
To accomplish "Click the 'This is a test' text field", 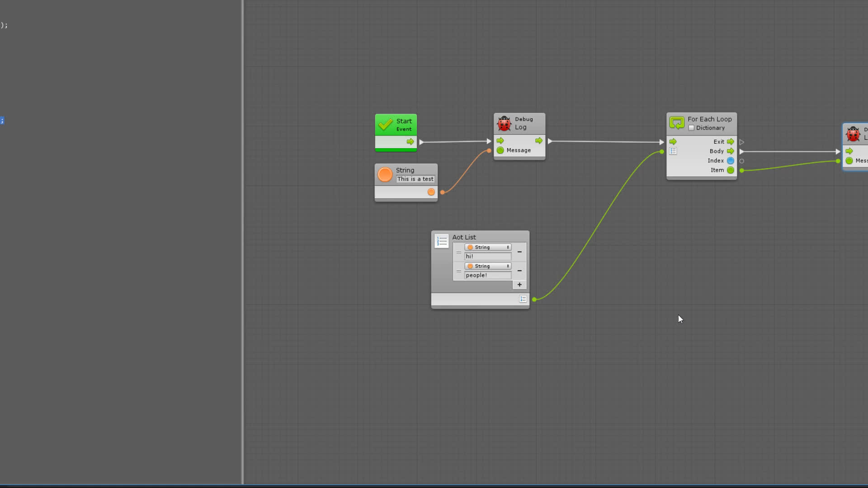I will (x=415, y=179).
